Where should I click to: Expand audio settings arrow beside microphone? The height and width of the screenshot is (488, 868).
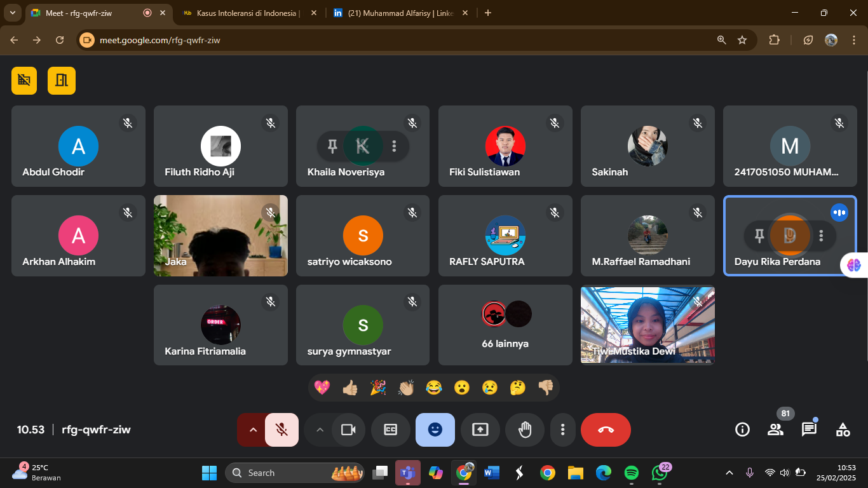[253, 430]
